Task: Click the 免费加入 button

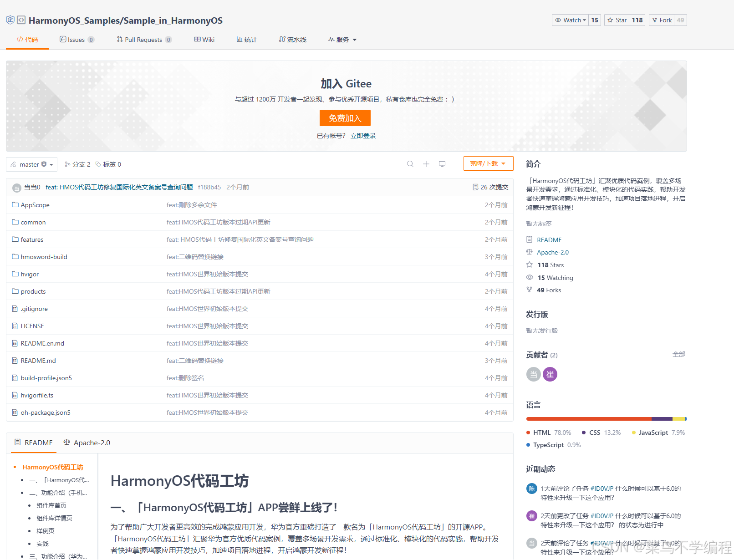Action: point(345,118)
